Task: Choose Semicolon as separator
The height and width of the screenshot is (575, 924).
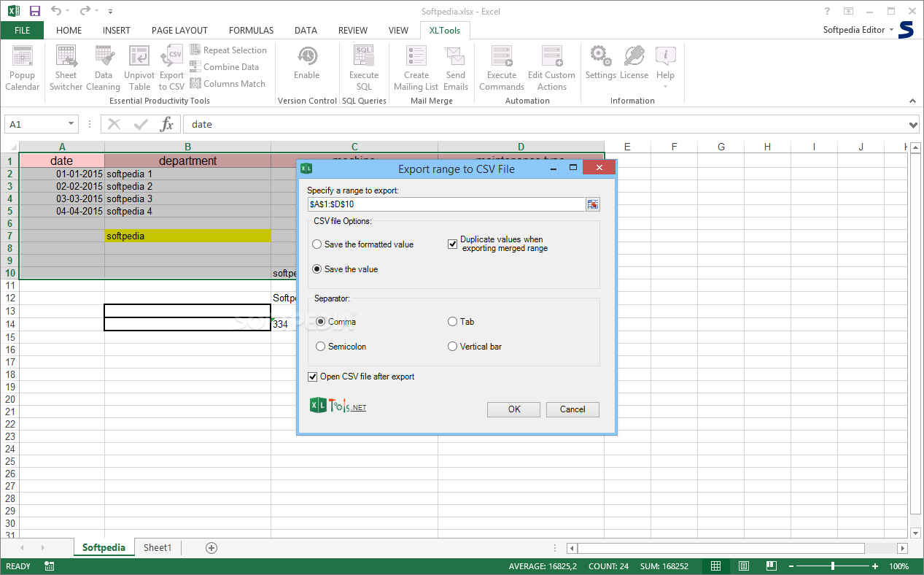Action: tap(341, 347)
